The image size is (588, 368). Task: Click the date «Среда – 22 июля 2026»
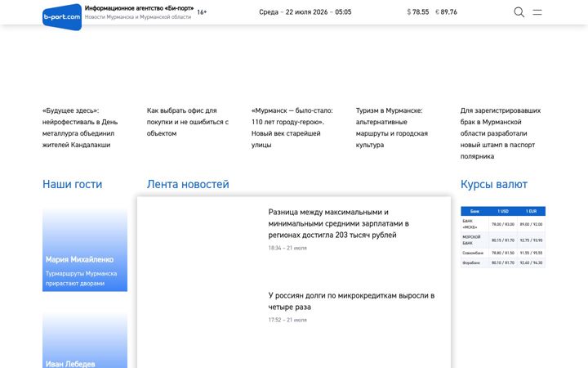pos(293,12)
